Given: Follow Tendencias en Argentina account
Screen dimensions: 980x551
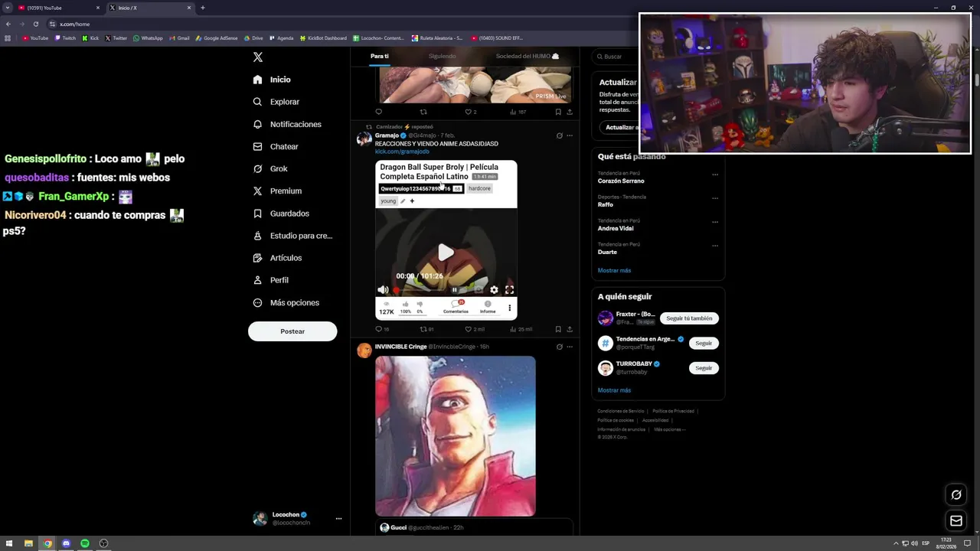Looking at the screenshot, I should (704, 343).
